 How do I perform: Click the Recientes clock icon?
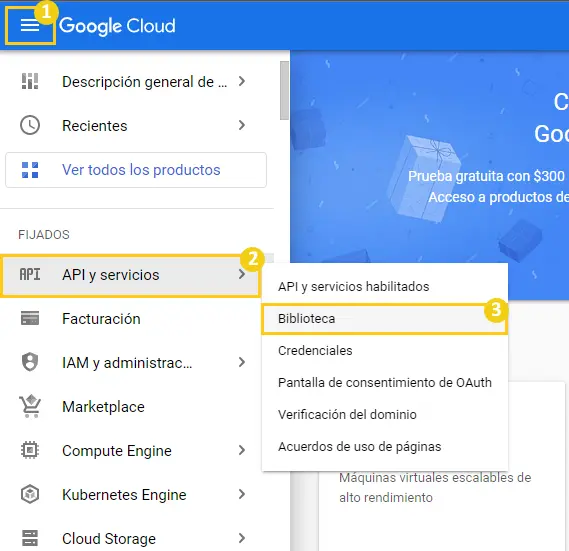(x=30, y=125)
